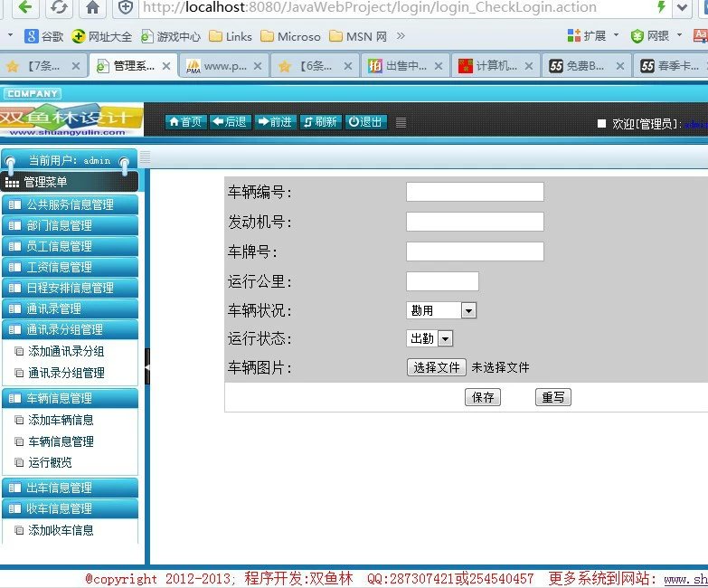
Task: Switch to the 免费B... tab
Action: pos(587,66)
